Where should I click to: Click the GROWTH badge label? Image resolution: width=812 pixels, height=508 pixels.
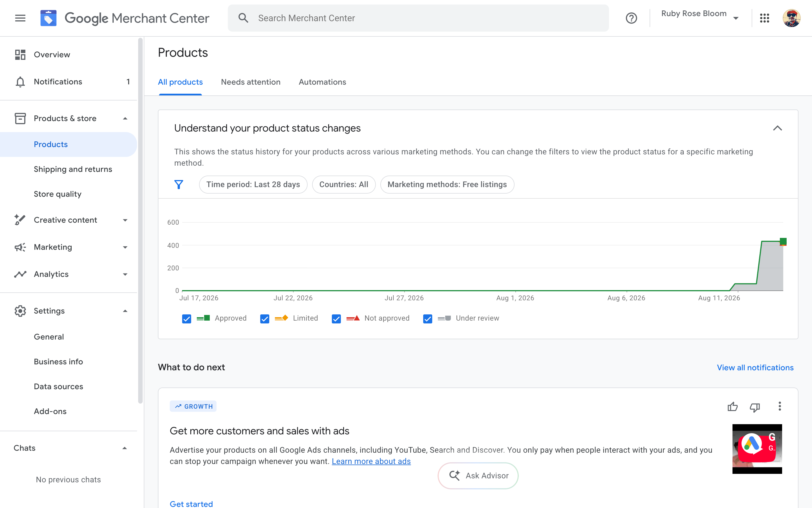pos(193,406)
